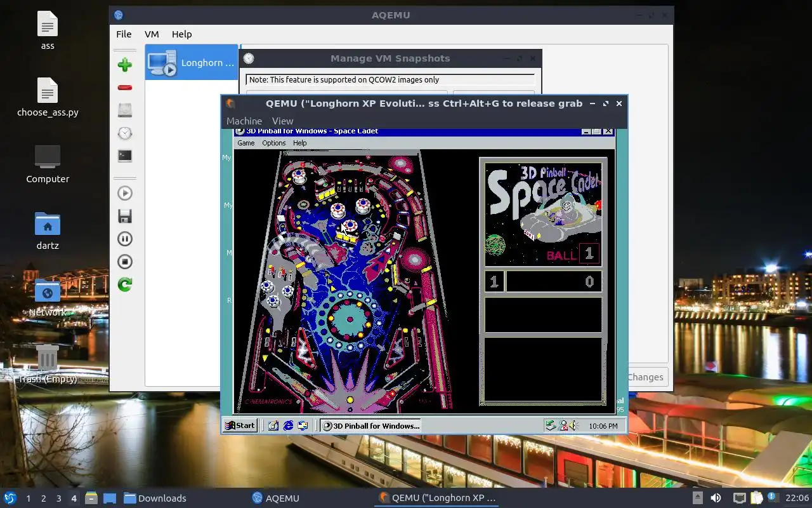Switch to workspace 2 in the pager
The width and height of the screenshot is (812, 508).
coord(43,498)
